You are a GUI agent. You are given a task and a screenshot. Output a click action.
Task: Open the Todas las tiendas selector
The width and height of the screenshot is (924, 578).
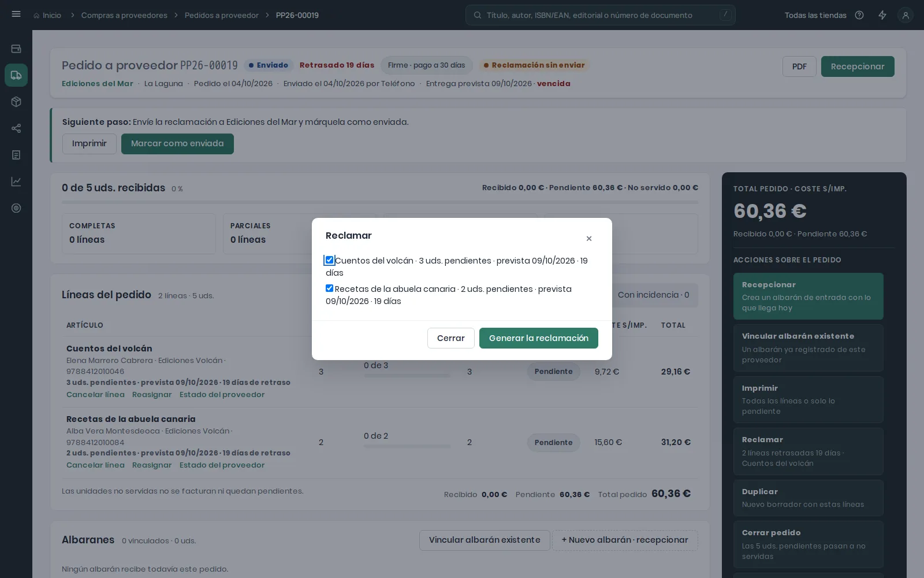pyautogui.click(x=815, y=15)
